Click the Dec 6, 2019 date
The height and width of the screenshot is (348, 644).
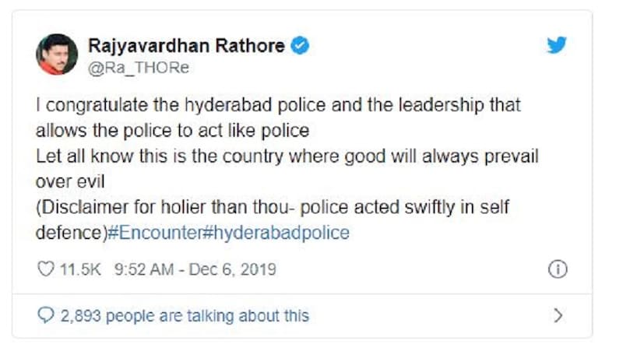click(x=234, y=270)
